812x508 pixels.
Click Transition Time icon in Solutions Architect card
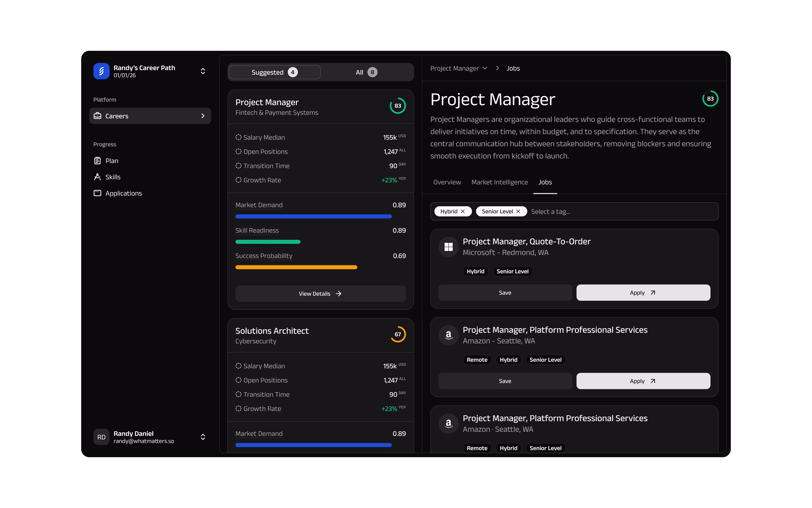coord(238,394)
